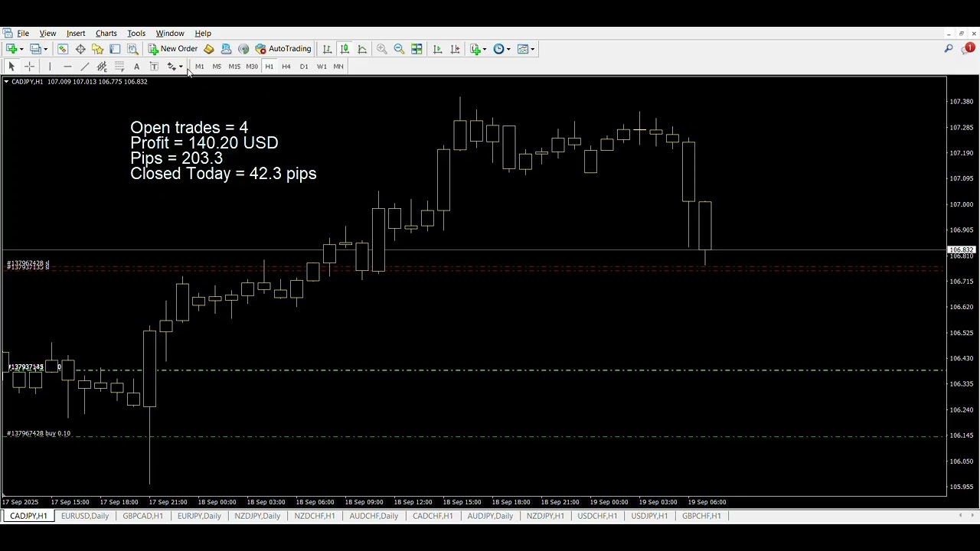
Task: Zoom in on the chart
Action: pos(381,49)
